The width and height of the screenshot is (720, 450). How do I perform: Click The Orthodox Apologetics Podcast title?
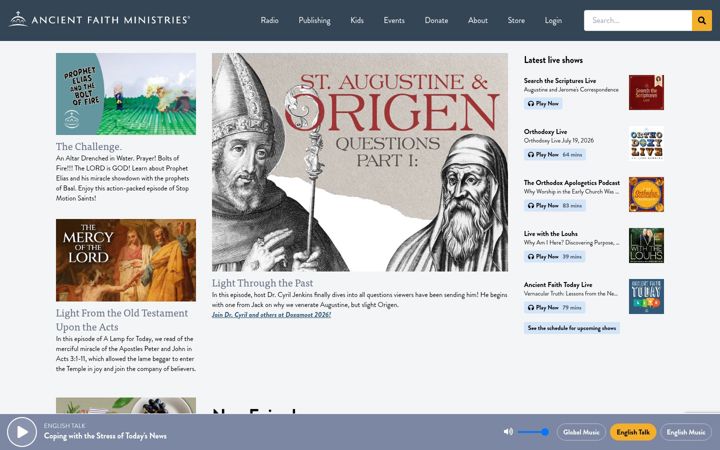(x=572, y=182)
